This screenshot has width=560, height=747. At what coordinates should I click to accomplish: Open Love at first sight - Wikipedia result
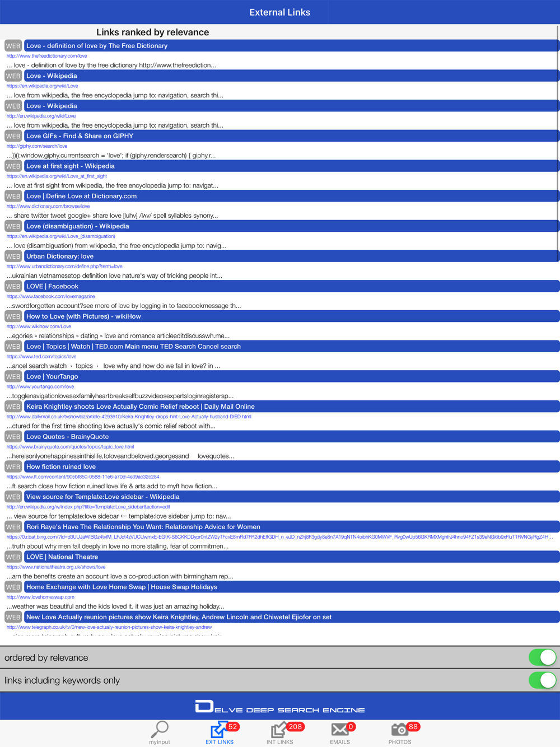pyautogui.click(x=292, y=166)
